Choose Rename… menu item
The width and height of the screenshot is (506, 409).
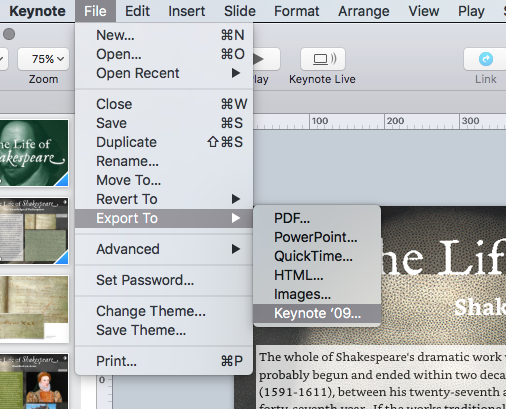pos(164,161)
